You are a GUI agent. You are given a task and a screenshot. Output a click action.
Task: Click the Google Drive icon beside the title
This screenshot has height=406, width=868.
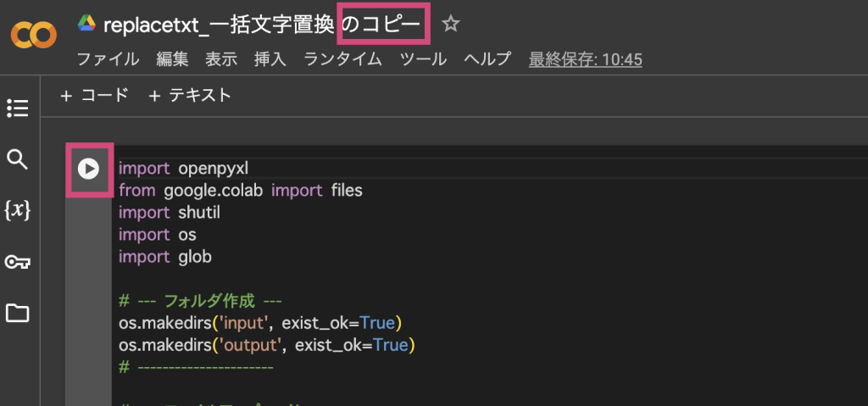[x=86, y=24]
